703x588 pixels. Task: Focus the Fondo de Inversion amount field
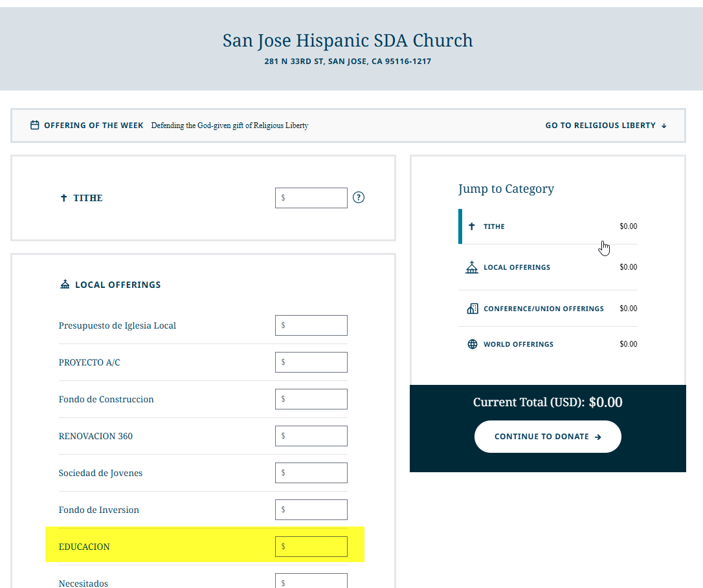[311, 510]
